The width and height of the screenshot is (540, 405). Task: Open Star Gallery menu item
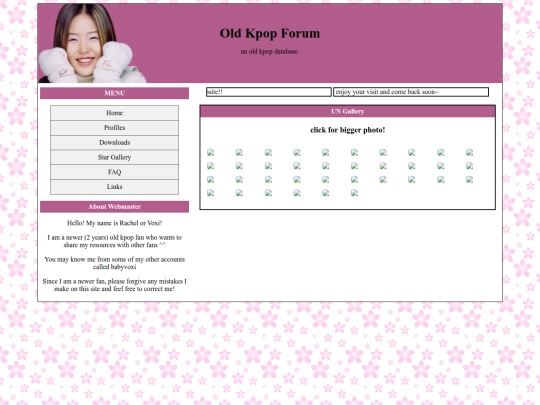114,157
